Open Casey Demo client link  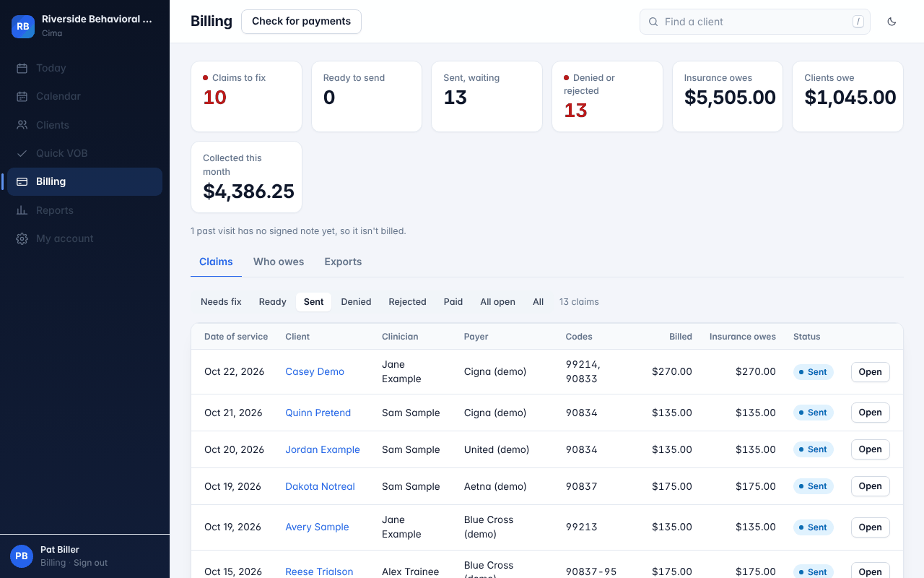pos(315,371)
